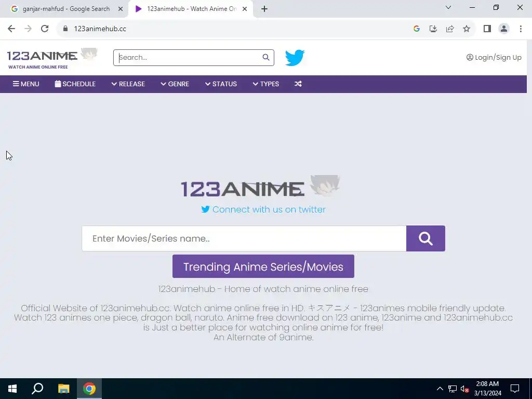Click the browser back arrow
The width and height of the screenshot is (532, 399).
tap(11, 29)
